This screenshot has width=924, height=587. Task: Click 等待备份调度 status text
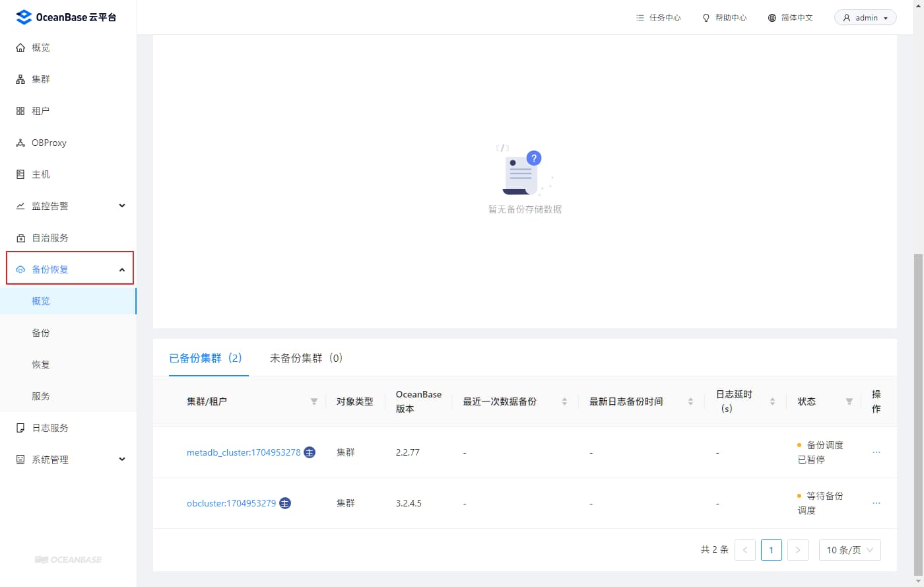[x=820, y=503]
